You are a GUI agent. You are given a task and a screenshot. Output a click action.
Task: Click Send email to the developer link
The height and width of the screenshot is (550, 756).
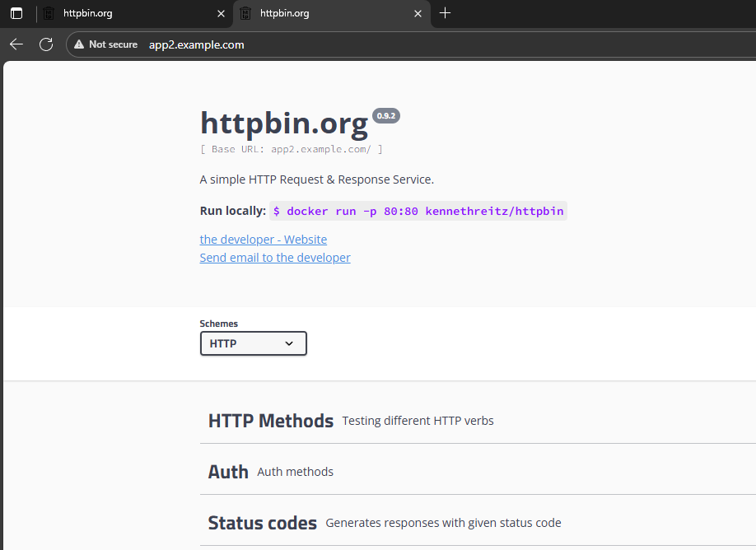[275, 258]
